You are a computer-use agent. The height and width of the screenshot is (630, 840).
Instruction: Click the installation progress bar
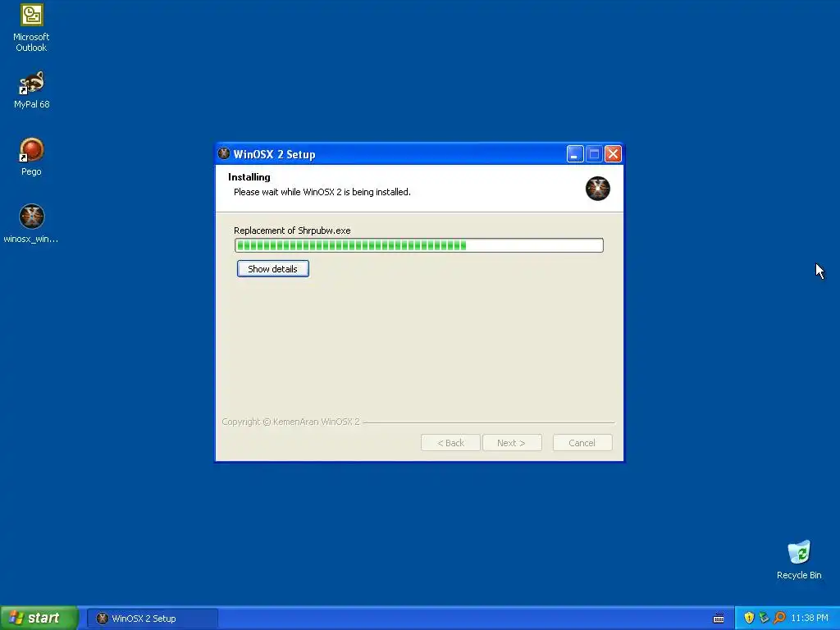pyautogui.click(x=419, y=245)
